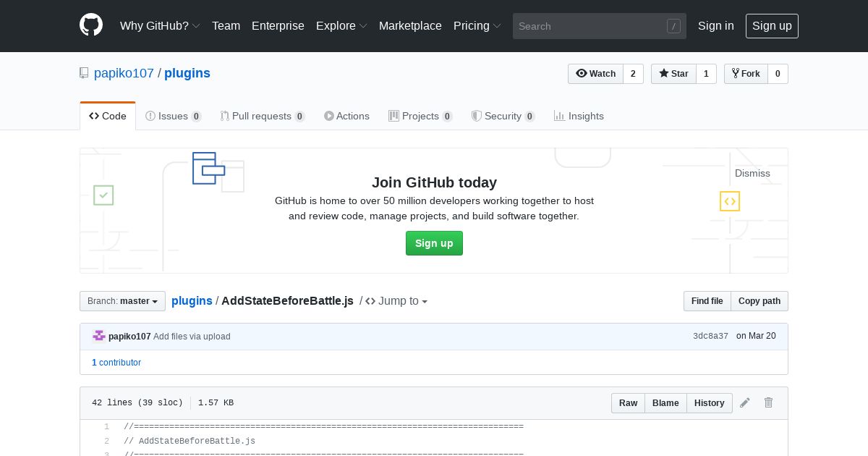View stargazers count 1
The image size is (868, 456).
(706, 74)
